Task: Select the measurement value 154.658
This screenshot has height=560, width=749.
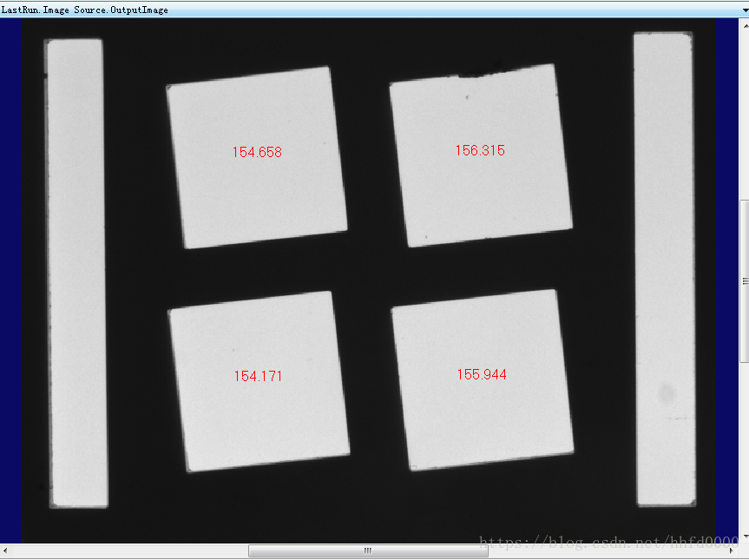Action: pyautogui.click(x=257, y=152)
